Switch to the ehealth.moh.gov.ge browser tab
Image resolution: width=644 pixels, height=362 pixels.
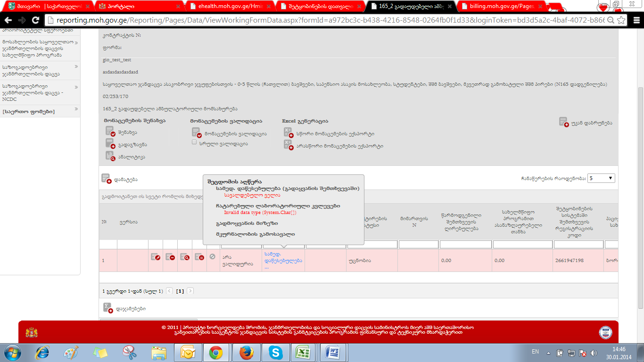click(226, 7)
